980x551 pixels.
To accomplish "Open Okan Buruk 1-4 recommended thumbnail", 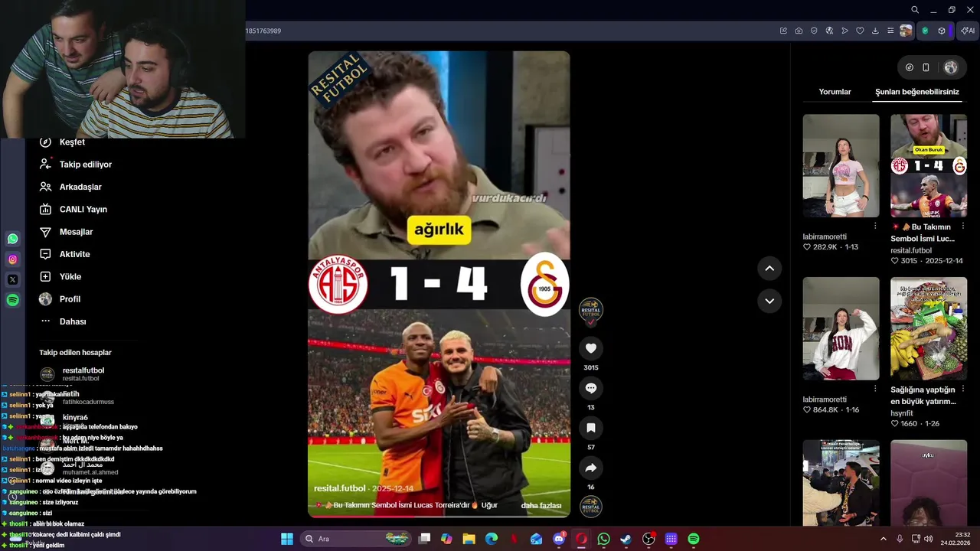I will [929, 166].
